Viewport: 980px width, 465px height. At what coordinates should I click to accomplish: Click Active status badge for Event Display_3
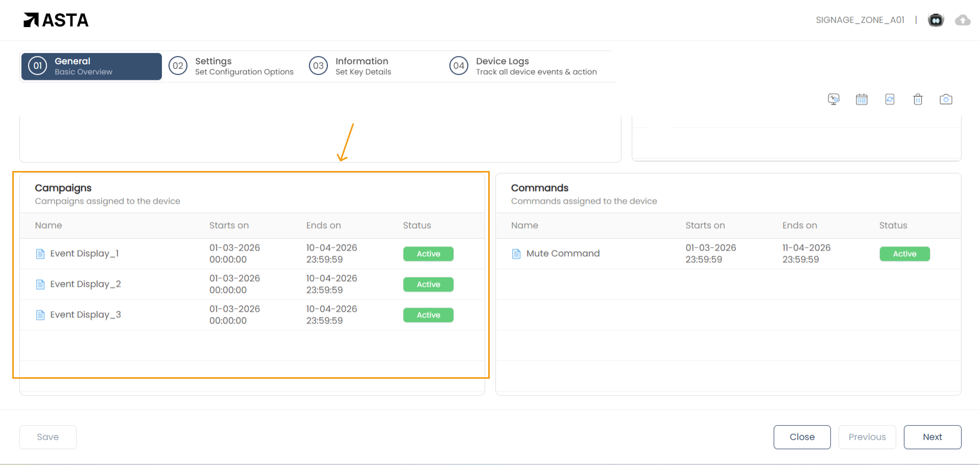428,315
